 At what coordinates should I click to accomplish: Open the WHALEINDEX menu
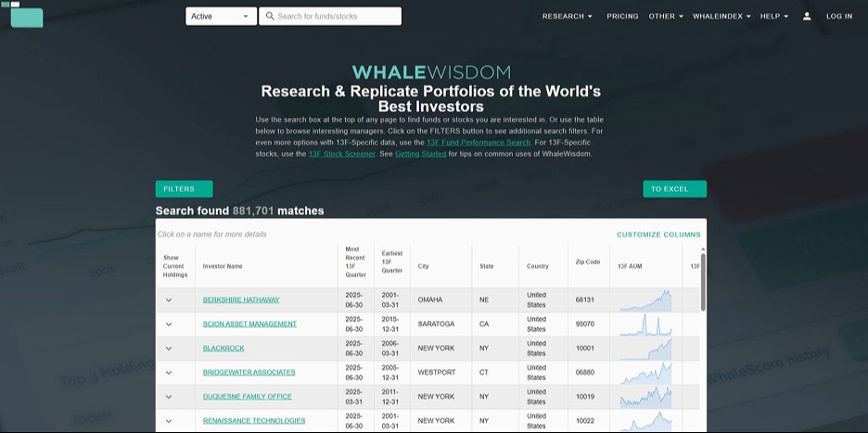point(721,17)
